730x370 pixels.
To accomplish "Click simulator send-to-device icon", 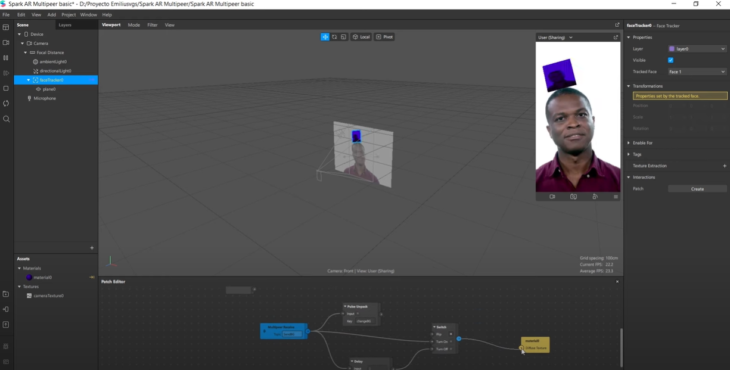I will click(595, 197).
